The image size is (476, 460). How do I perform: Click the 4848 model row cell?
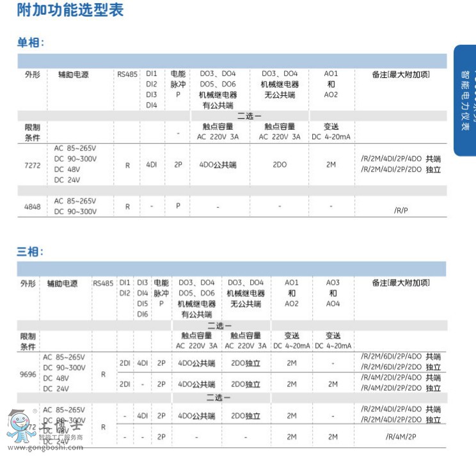(x=32, y=207)
